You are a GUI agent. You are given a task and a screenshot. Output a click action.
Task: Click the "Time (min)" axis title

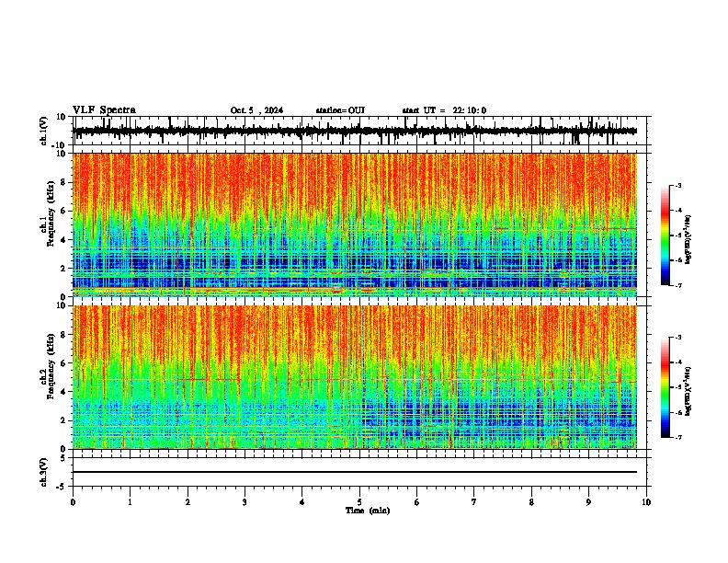point(368,511)
